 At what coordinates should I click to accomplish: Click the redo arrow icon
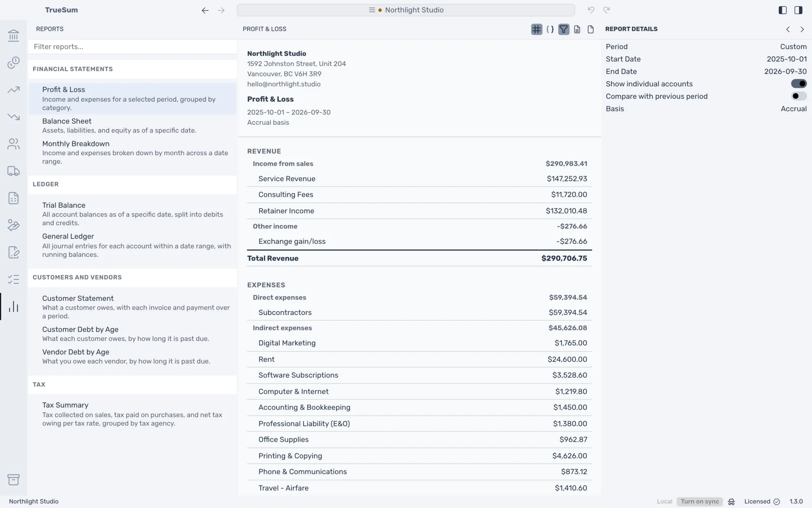607,10
